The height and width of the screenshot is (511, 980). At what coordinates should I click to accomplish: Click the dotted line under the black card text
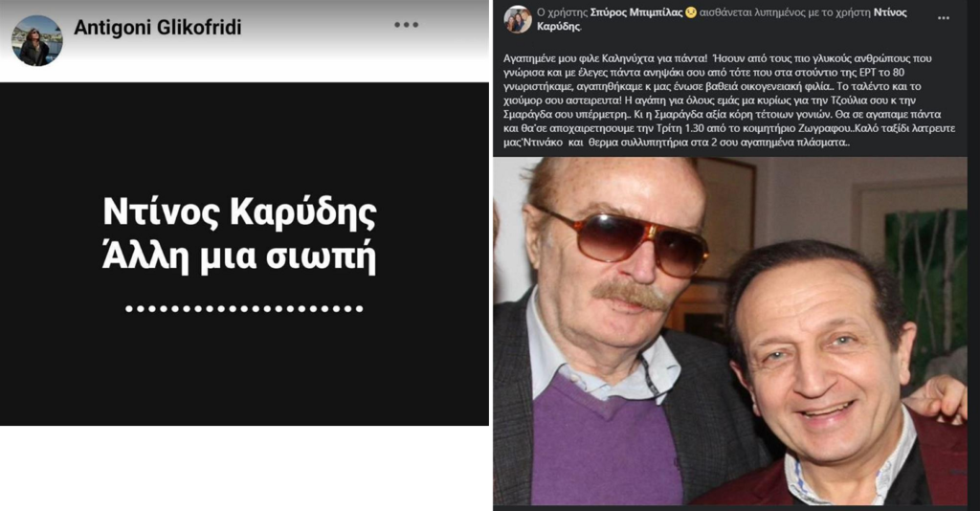(x=244, y=308)
